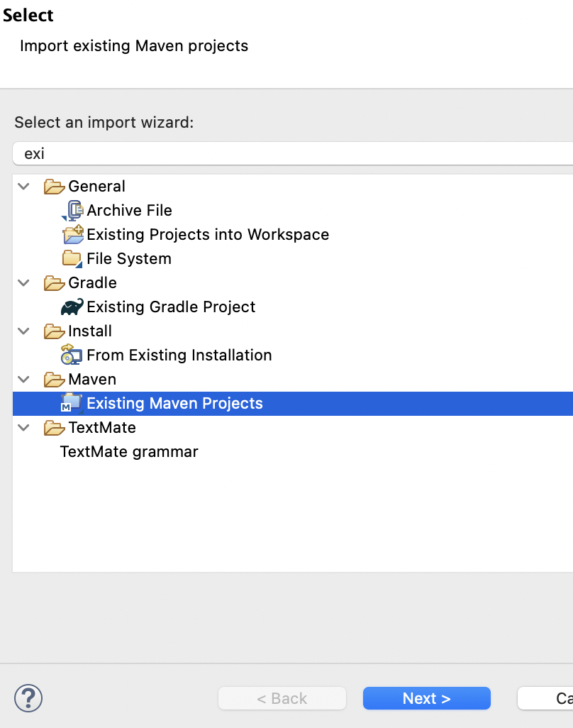The height and width of the screenshot is (728, 573).
Task: Click the Maven label
Action: (92, 380)
